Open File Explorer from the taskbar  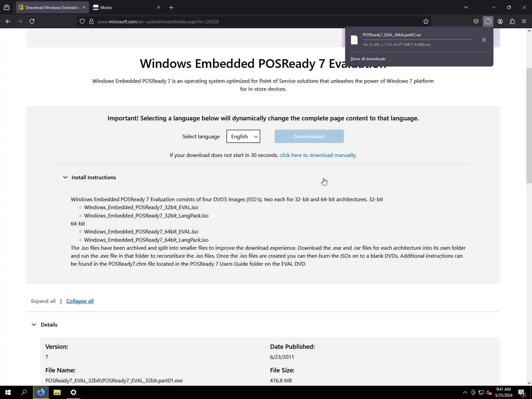pos(57,392)
